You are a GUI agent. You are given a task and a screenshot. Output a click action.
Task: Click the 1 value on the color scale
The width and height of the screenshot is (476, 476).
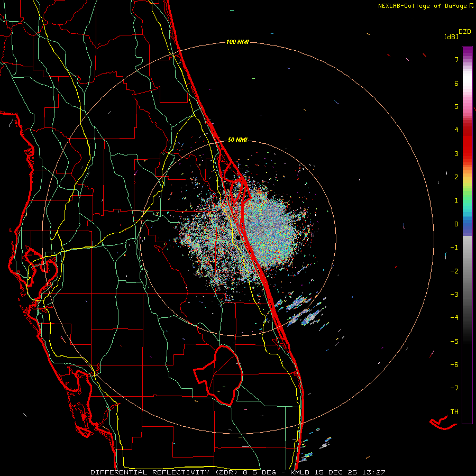click(x=456, y=200)
